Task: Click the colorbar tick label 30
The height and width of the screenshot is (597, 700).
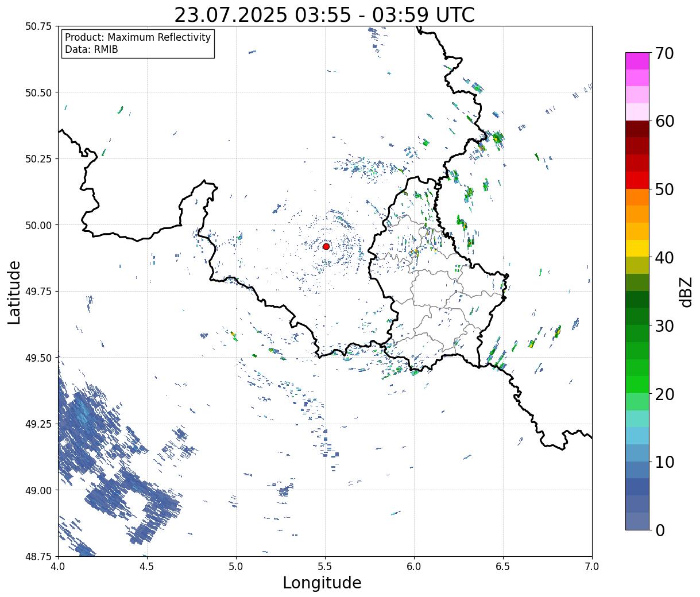Action: click(x=665, y=326)
